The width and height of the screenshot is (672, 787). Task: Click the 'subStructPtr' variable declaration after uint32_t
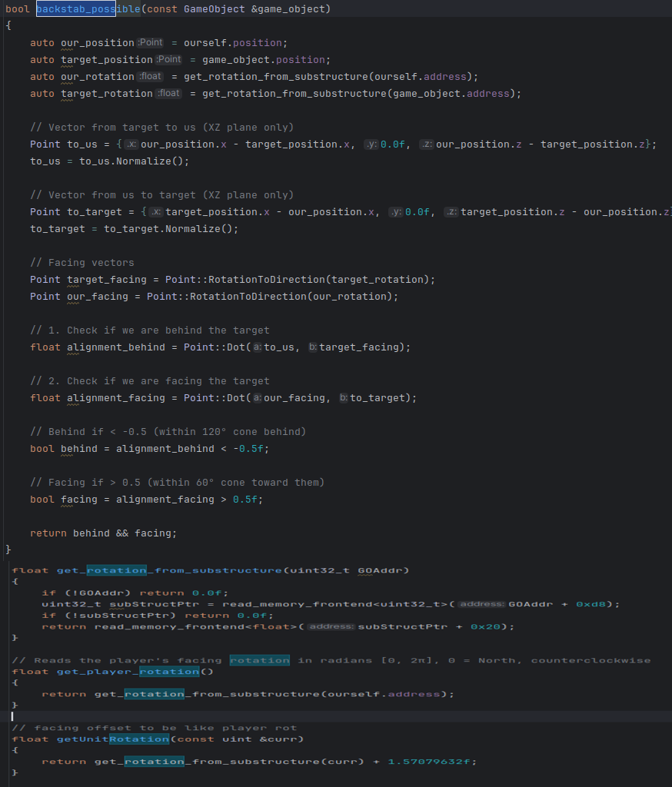(x=155, y=604)
